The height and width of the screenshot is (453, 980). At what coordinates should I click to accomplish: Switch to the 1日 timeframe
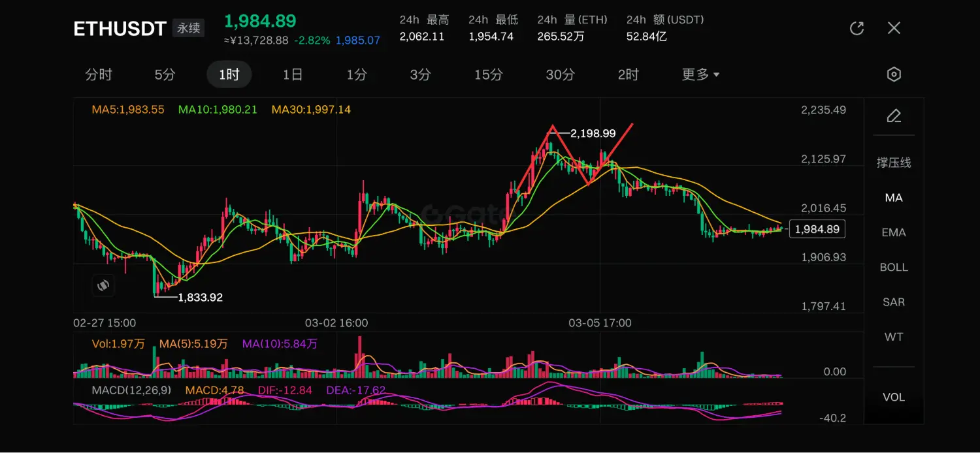point(293,74)
